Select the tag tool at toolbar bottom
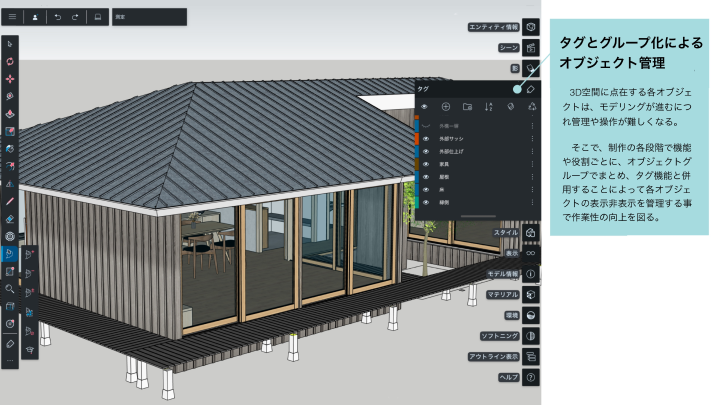The height and width of the screenshot is (405, 720). (x=10, y=343)
